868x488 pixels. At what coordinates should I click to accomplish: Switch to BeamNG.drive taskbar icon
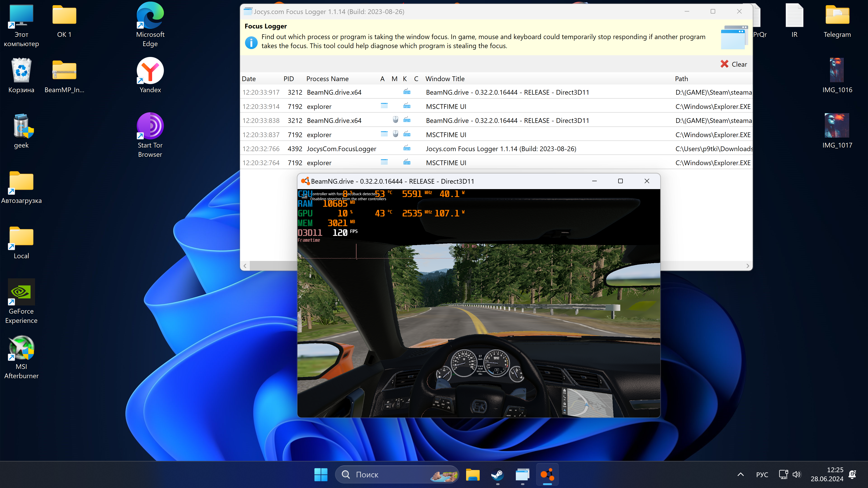[547, 474]
